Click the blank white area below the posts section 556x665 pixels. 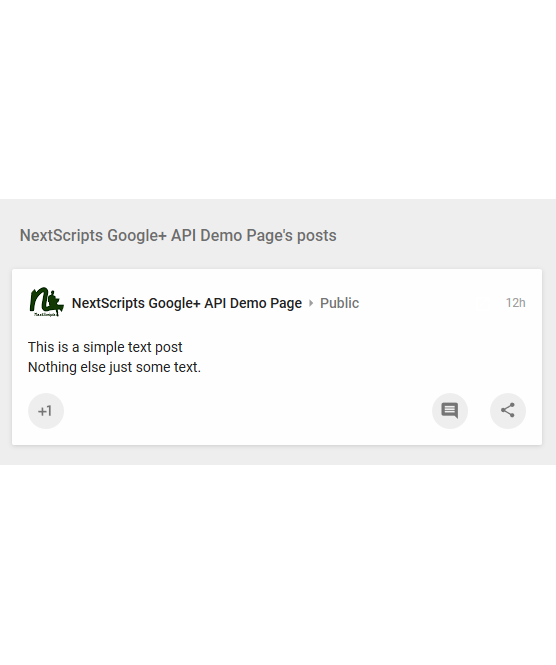(278, 564)
